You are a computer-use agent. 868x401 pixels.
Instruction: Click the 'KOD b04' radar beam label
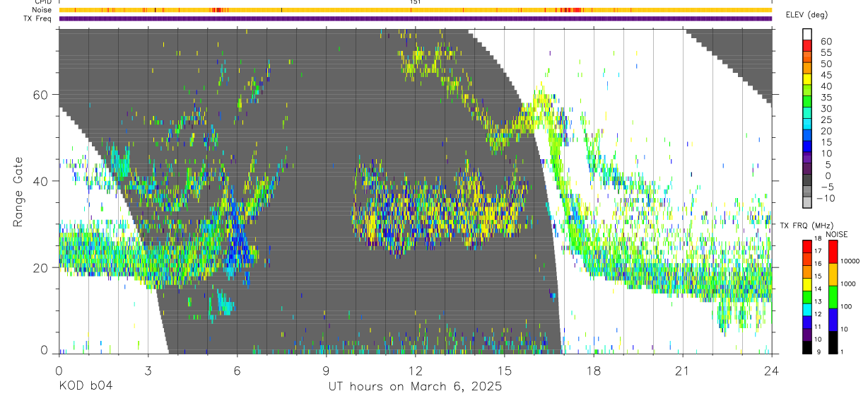tap(86, 387)
